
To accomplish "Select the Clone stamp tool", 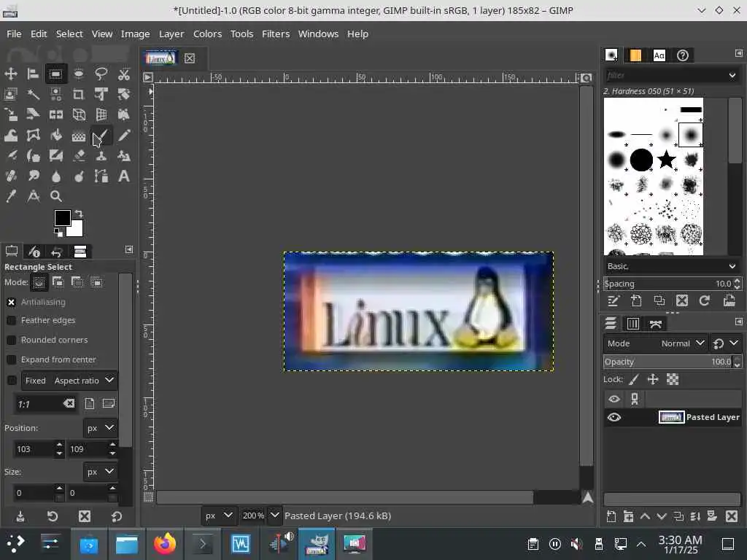I will coord(101,156).
